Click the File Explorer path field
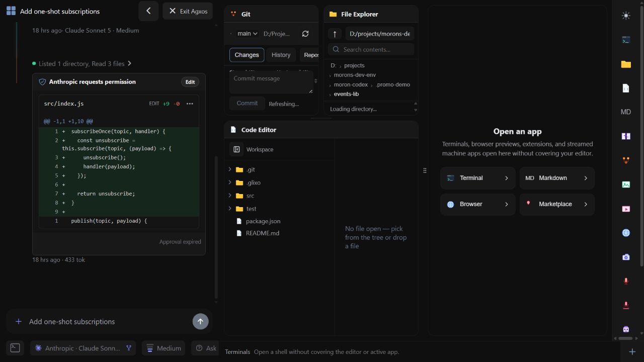This screenshot has height=362, width=644. [x=379, y=34]
